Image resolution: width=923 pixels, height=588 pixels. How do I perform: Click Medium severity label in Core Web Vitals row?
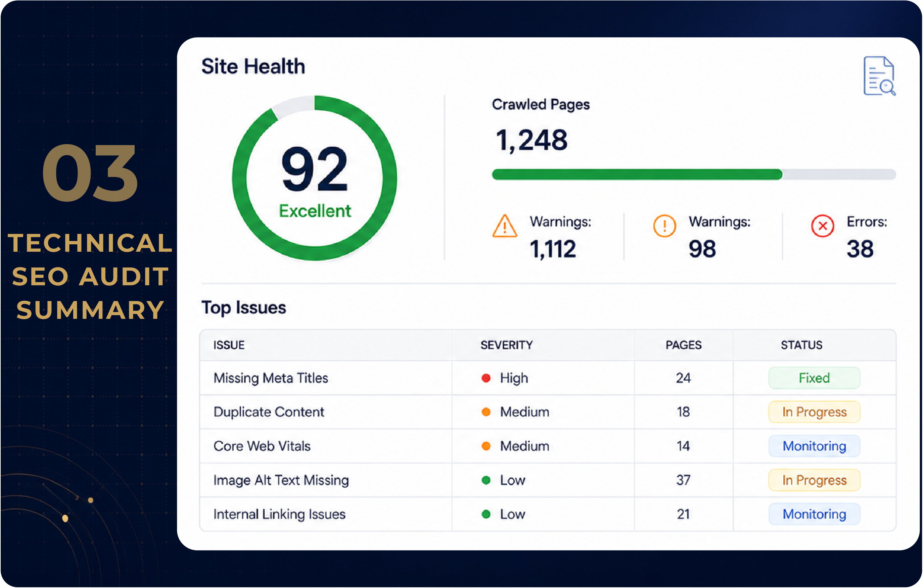[525, 446]
